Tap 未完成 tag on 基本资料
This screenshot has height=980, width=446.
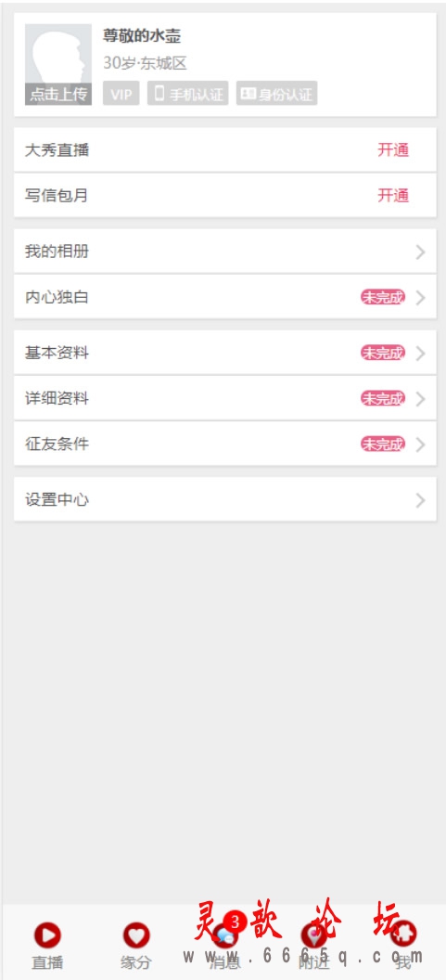point(382,353)
